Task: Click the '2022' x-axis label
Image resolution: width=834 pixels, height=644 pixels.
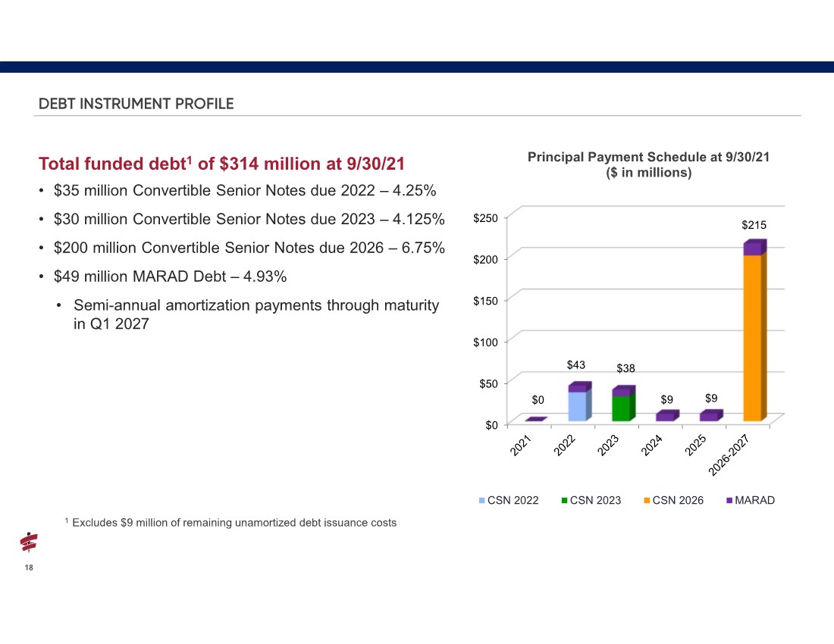Action: click(x=564, y=445)
